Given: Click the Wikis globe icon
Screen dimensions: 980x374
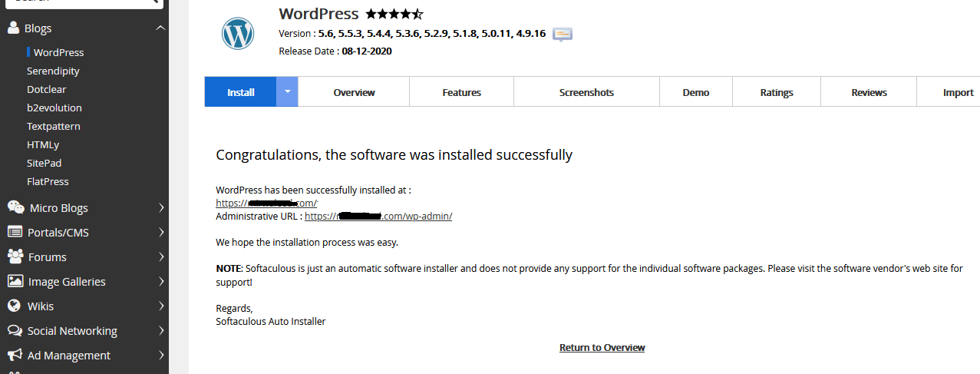Looking at the screenshot, I should click(x=14, y=306).
